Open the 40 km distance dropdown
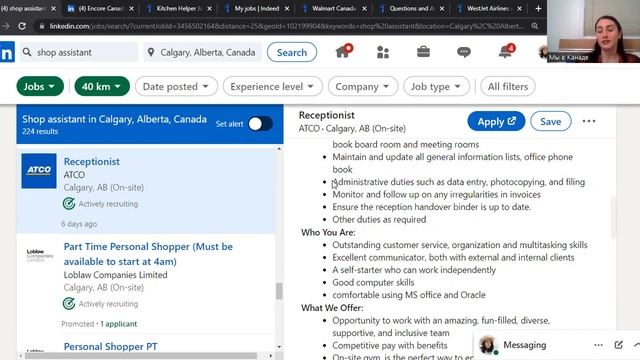Image resolution: width=640 pixels, height=360 pixels. pyautogui.click(x=102, y=87)
